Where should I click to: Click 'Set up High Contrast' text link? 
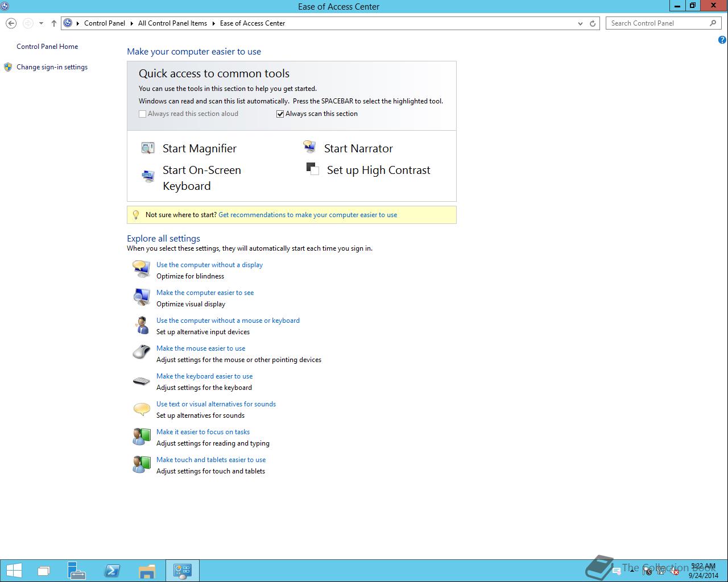click(x=379, y=170)
